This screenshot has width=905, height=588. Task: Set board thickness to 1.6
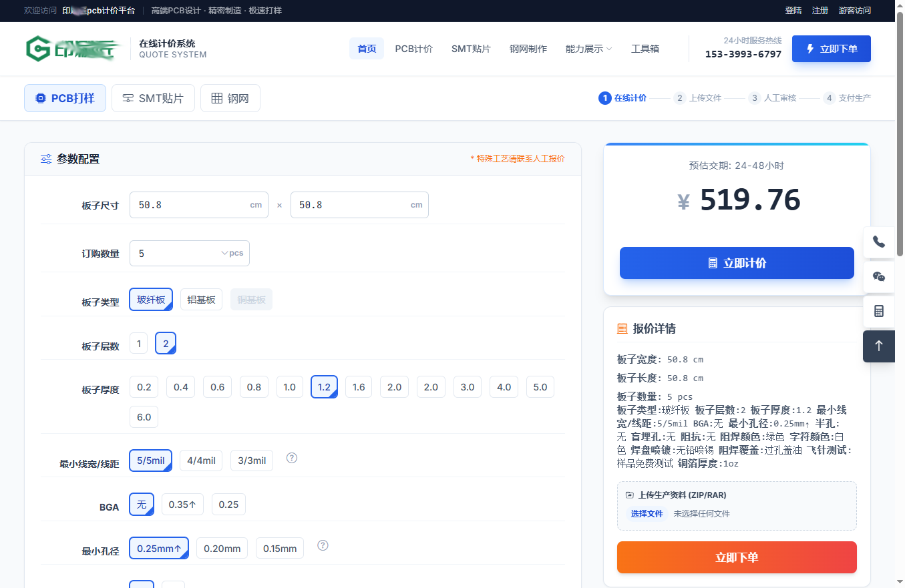click(x=359, y=387)
